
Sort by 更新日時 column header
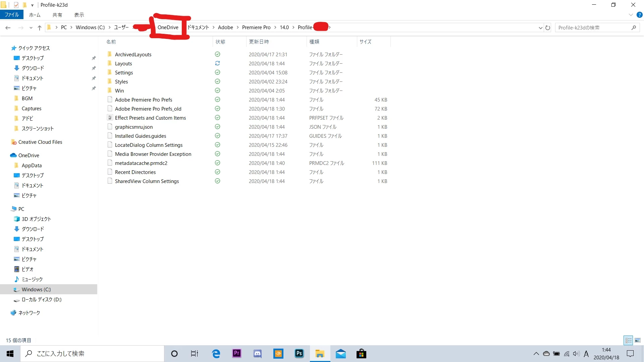click(259, 42)
